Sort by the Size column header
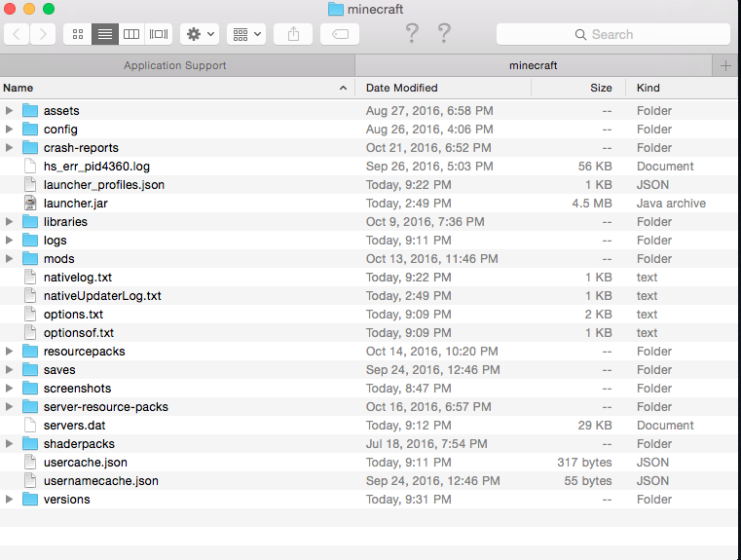The width and height of the screenshot is (741, 560). pyautogui.click(x=578, y=88)
